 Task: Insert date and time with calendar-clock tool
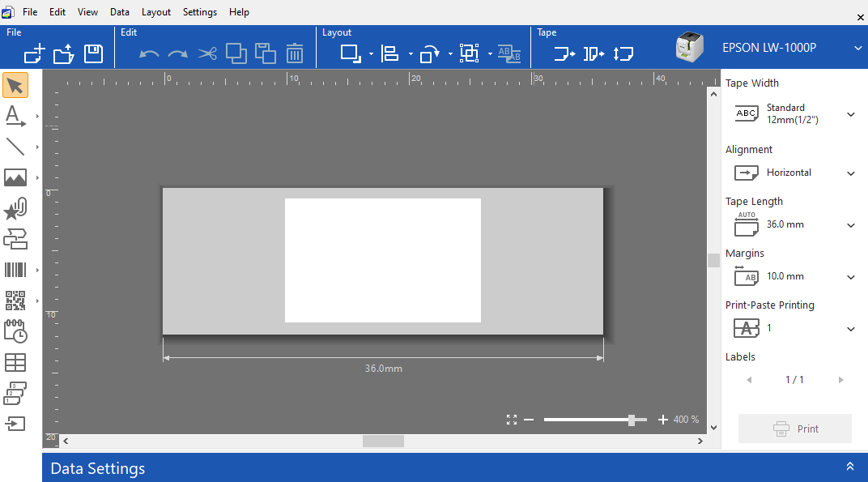[15, 331]
